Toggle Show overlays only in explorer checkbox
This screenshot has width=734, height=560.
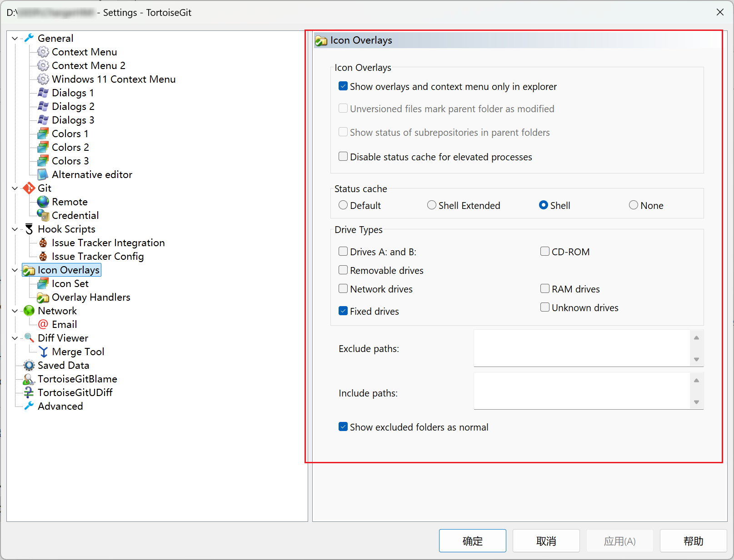(x=343, y=86)
